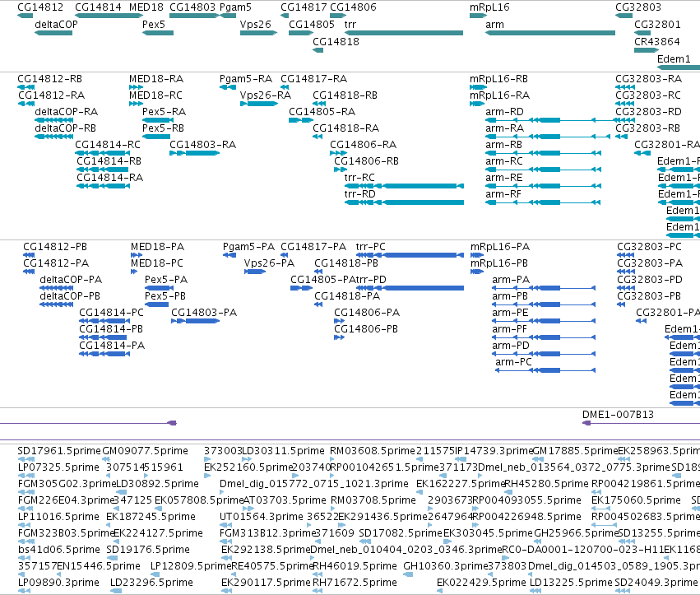
Task: Click the CG32801-PA protein label
Action: [x=668, y=313]
